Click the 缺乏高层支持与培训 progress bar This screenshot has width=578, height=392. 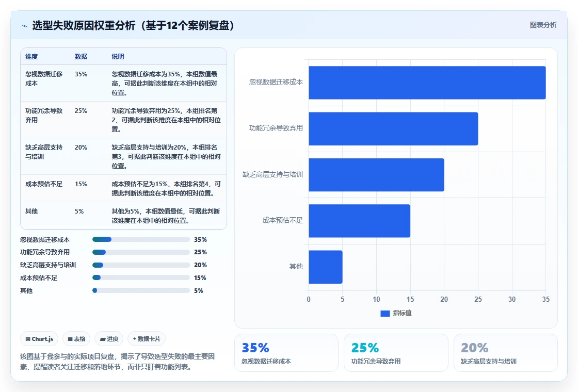141,265
